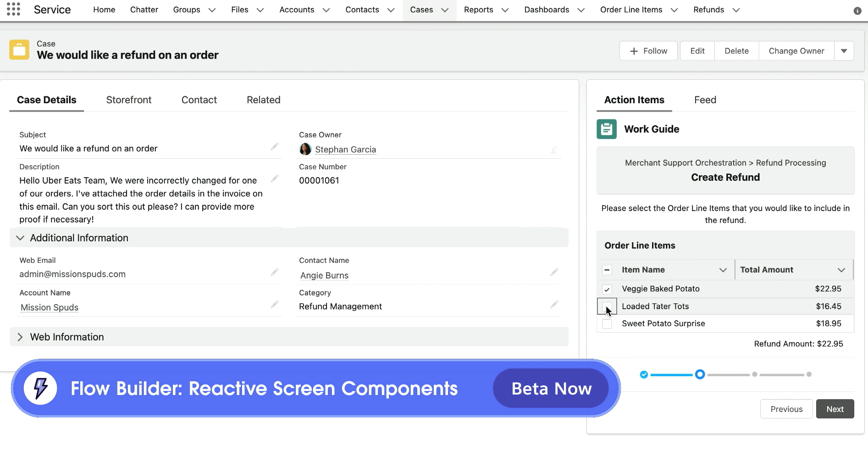Image resolution: width=868 pixels, height=451 pixels.
Task: Click the $16.45 amount cell
Action: [829, 306]
